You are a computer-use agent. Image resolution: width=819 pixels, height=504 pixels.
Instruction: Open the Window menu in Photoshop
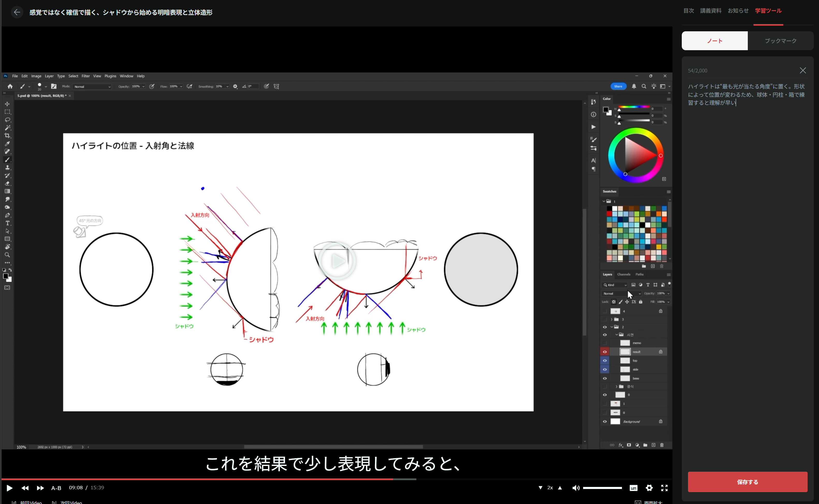click(126, 76)
